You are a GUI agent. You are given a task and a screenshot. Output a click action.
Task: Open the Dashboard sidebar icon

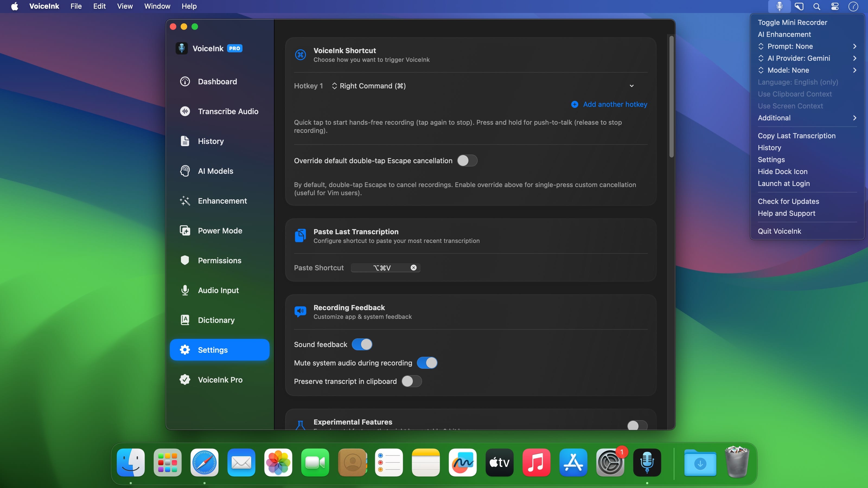(x=185, y=82)
